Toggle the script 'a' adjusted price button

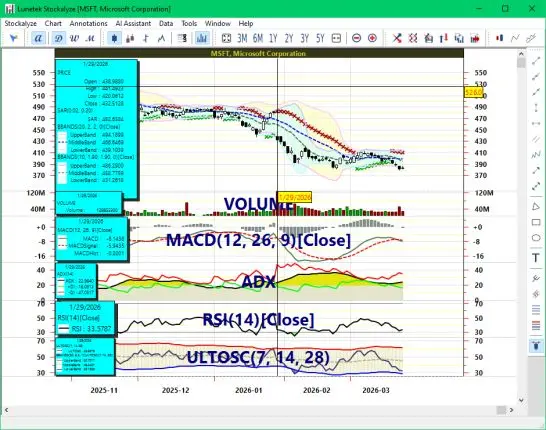click(x=38, y=38)
